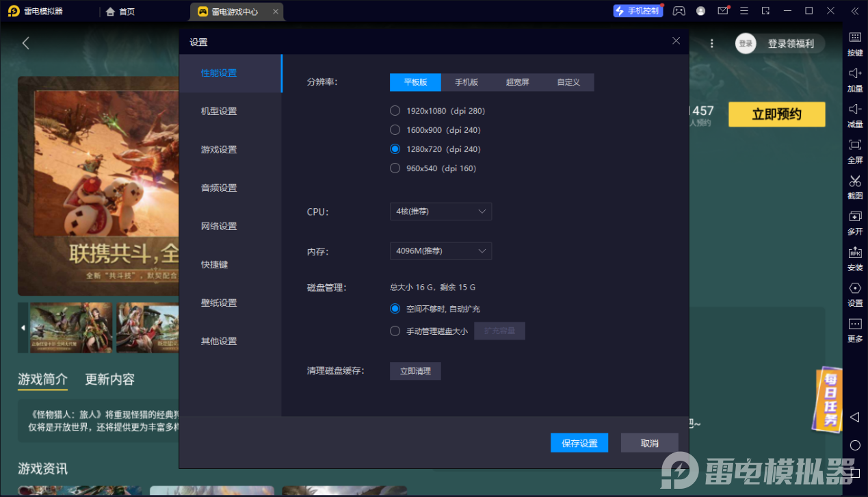Switch to 首页 home tab
868x497 pixels.
[x=120, y=12]
